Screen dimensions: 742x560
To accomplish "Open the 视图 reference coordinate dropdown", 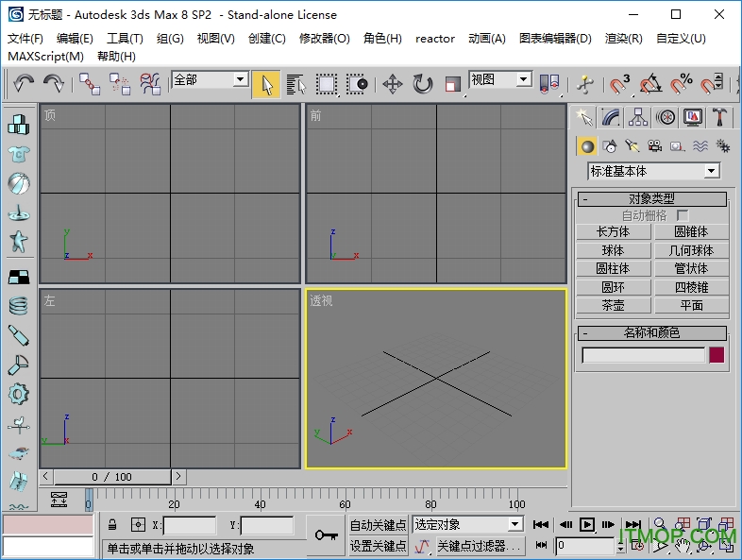I will coord(500,80).
